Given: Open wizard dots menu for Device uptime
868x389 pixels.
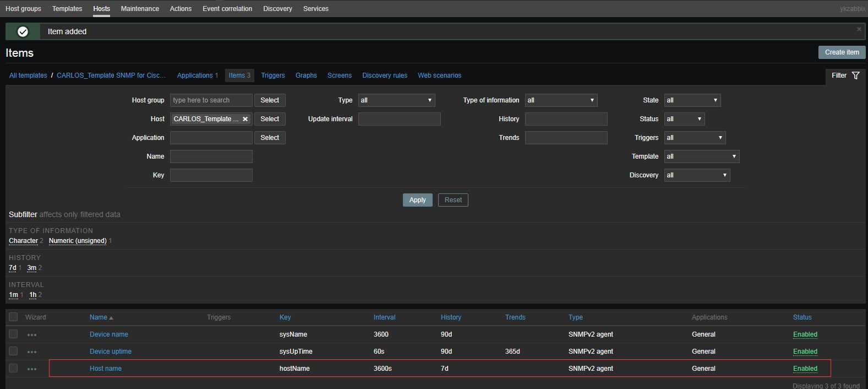Looking at the screenshot, I should point(32,352).
